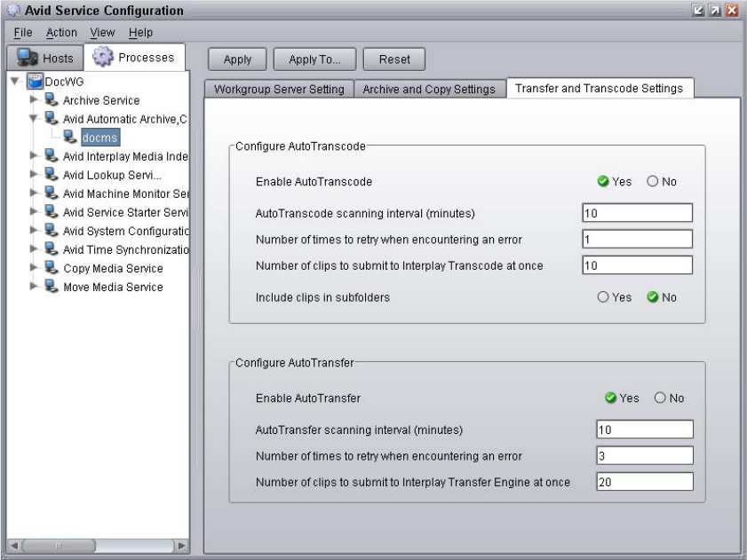This screenshot has width=747, height=560.
Task: Open the Workgroup Server Setting tab
Action: [x=279, y=89]
